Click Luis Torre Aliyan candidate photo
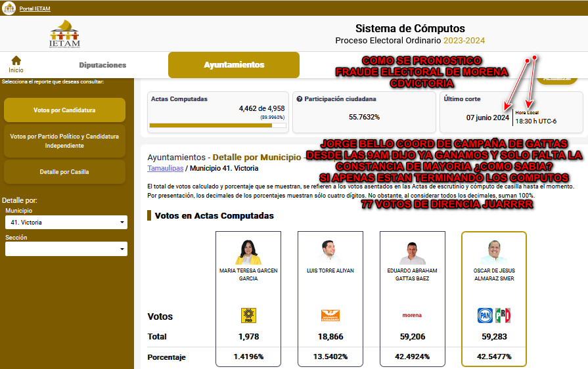 point(330,252)
